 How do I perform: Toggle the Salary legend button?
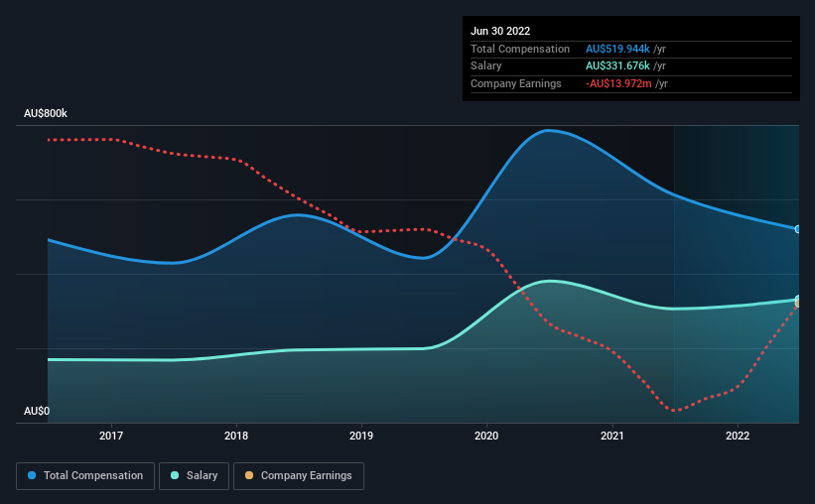pyautogui.click(x=194, y=476)
